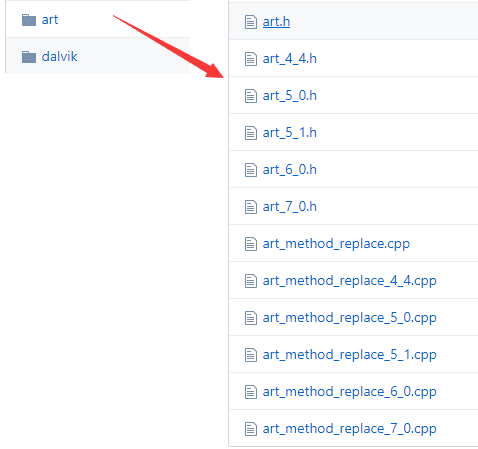The width and height of the screenshot is (478, 449).
Task: Open art_method_replace_5_1.cpp file
Action: [x=349, y=355]
